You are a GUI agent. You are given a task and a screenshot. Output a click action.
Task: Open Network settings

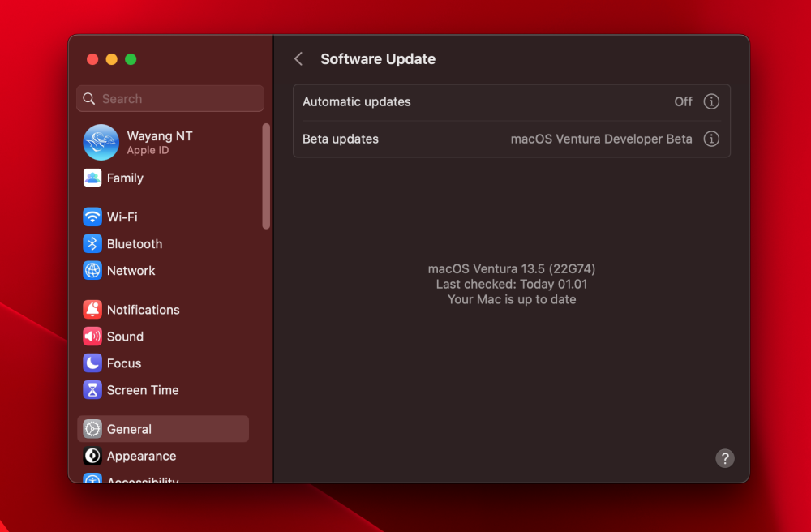pos(163,270)
